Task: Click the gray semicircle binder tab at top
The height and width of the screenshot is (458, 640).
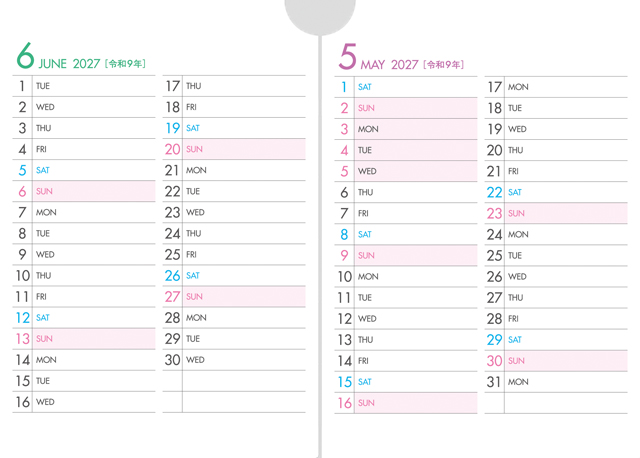Action: click(x=320, y=15)
